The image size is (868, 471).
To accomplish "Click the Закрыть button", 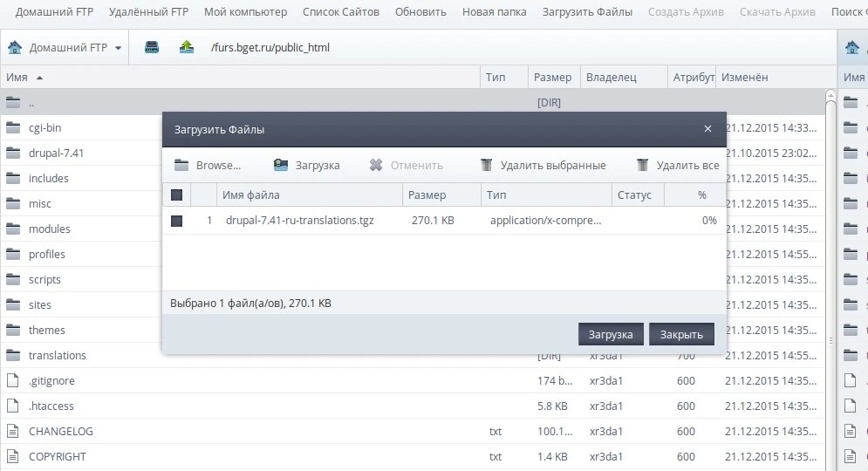I will pos(681,334).
